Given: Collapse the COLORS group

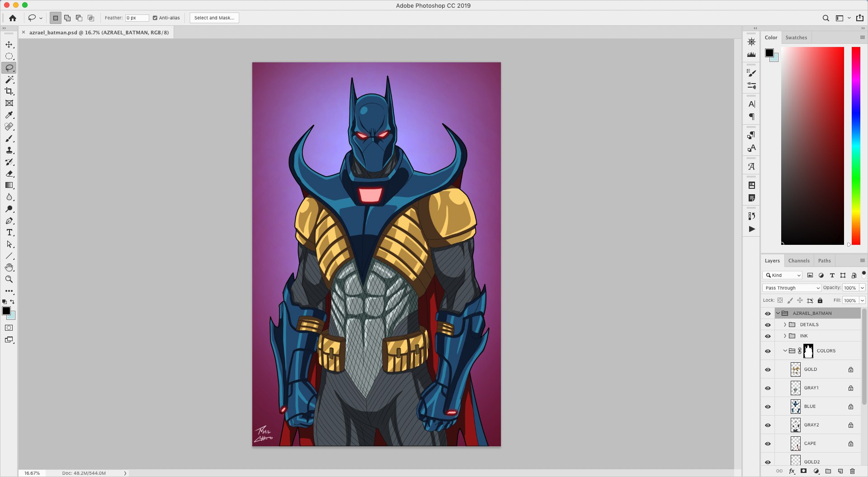Looking at the screenshot, I should (x=785, y=351).
